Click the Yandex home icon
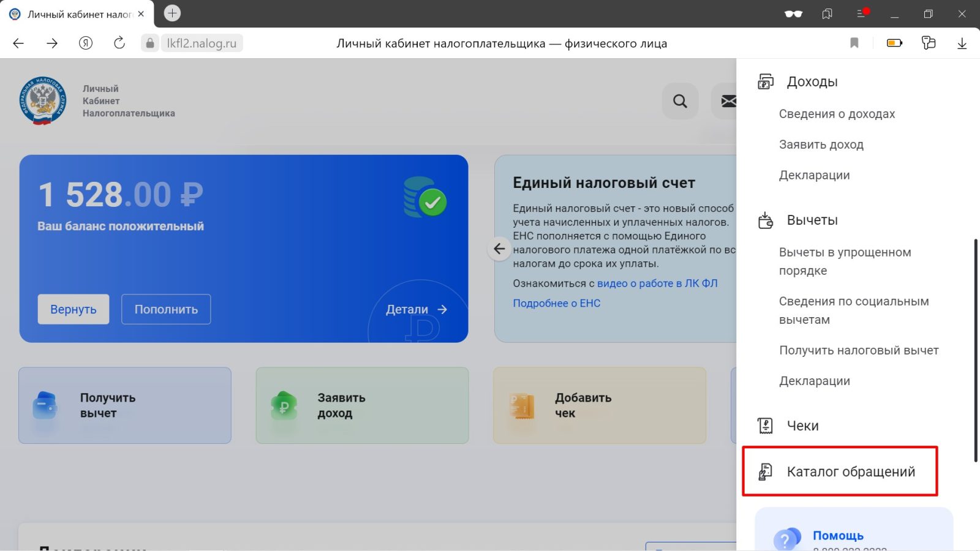Viewport: 980px width, 551px height. point(86,43)
